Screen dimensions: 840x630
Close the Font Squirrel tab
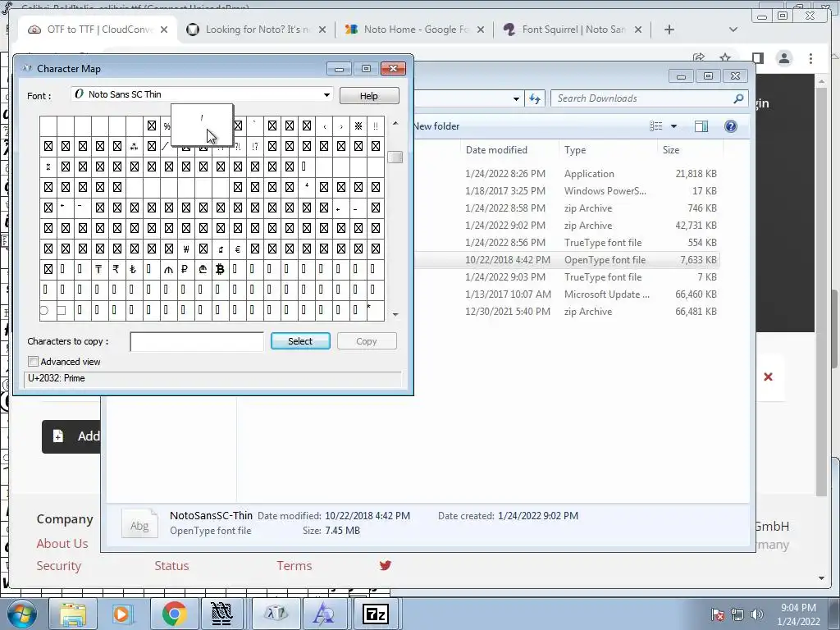click(x=637, y=30)
